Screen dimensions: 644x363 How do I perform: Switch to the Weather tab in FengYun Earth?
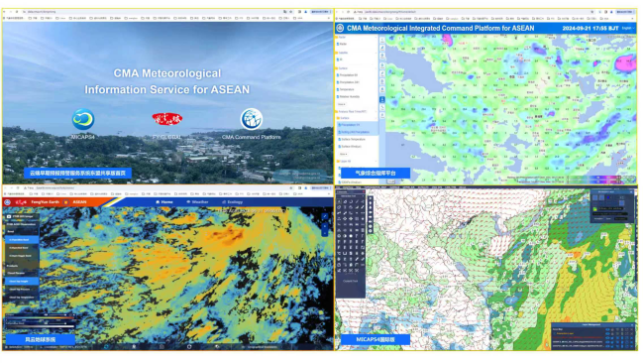197,202
